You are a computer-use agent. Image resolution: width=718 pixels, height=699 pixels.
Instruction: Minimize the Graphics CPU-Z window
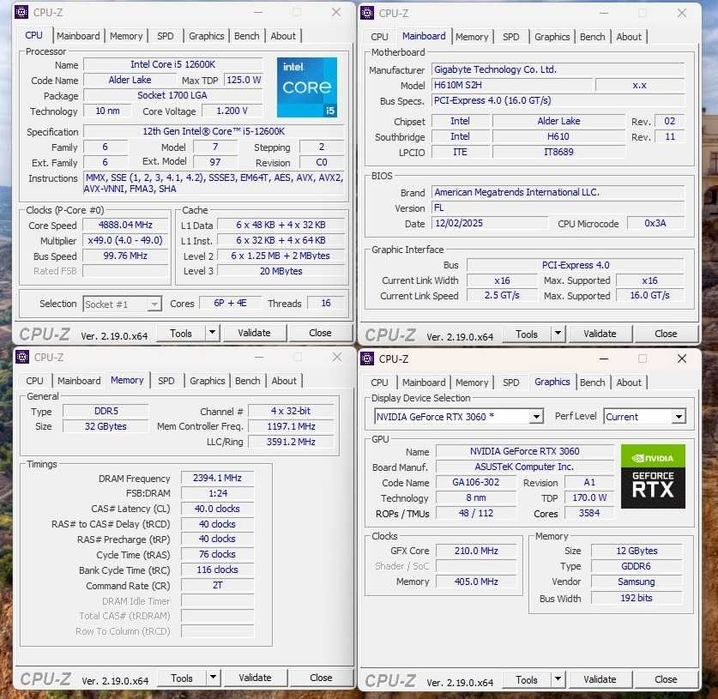coord(604,359)
